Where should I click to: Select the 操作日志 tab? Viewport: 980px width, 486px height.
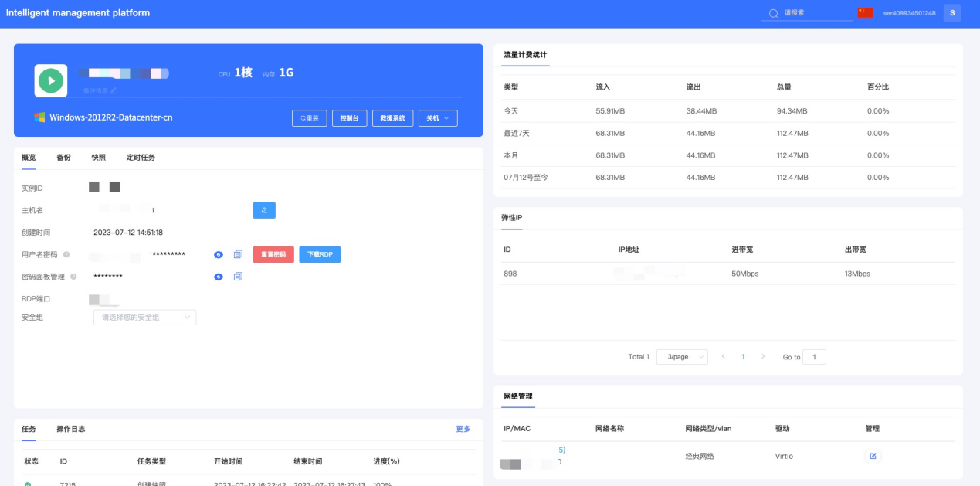tap(70, 429)
